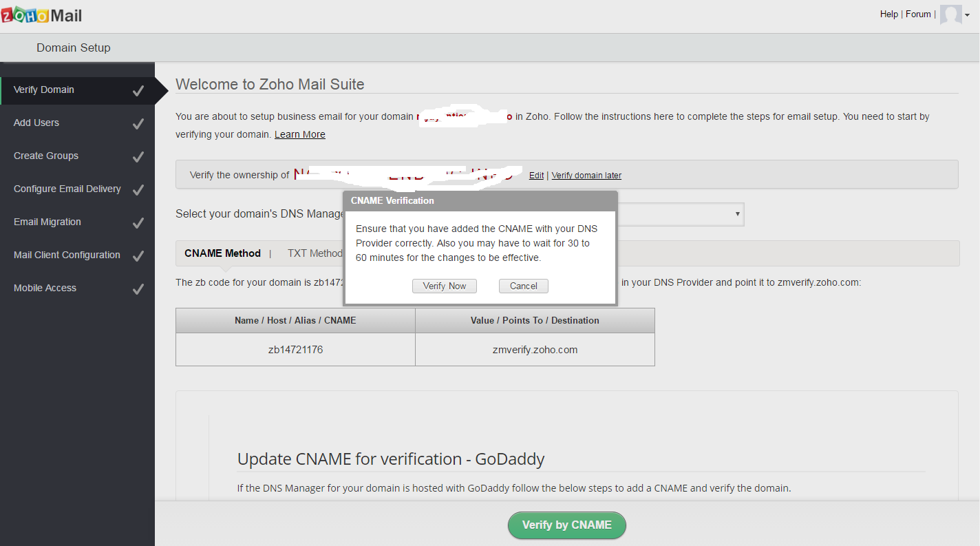Switch to CNAME Method tab

click(x=222, y=253)
